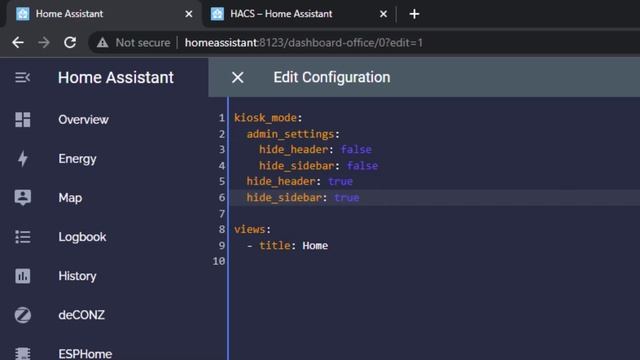This screenshot has width=640, height=360.
Task: Select Energy in the sidebar
Action: pyautogui.click(x=77, y=159)
